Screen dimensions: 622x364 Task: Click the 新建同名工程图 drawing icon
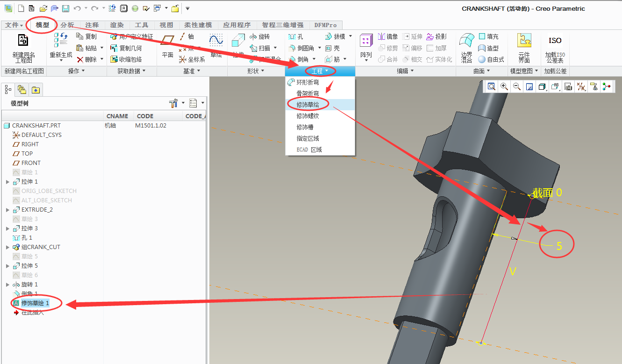point(23,40)
